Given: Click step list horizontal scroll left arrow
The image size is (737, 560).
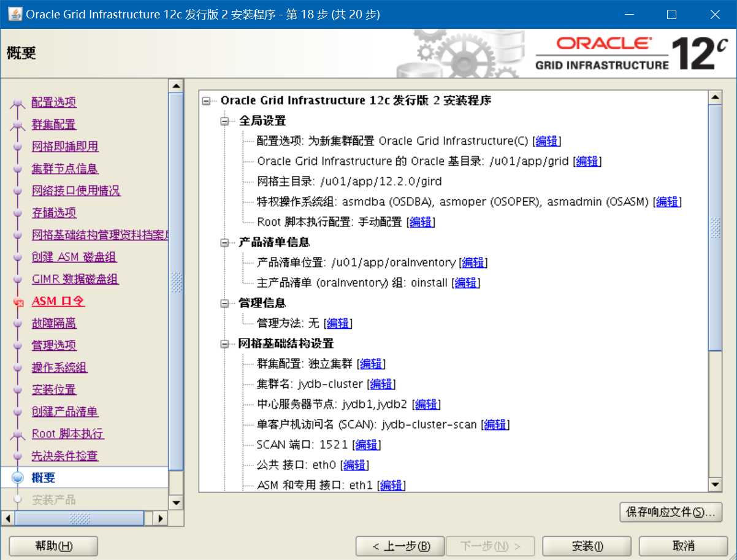Looking at the screenshot, I should coord(8,518).
